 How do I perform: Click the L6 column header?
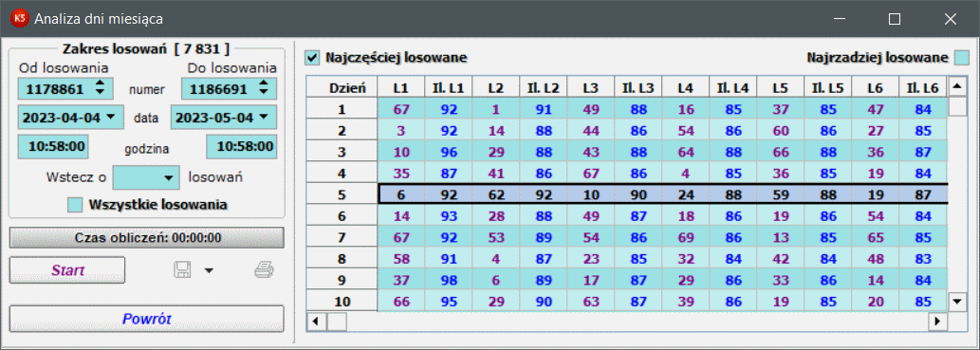click(x=875, y=88)
